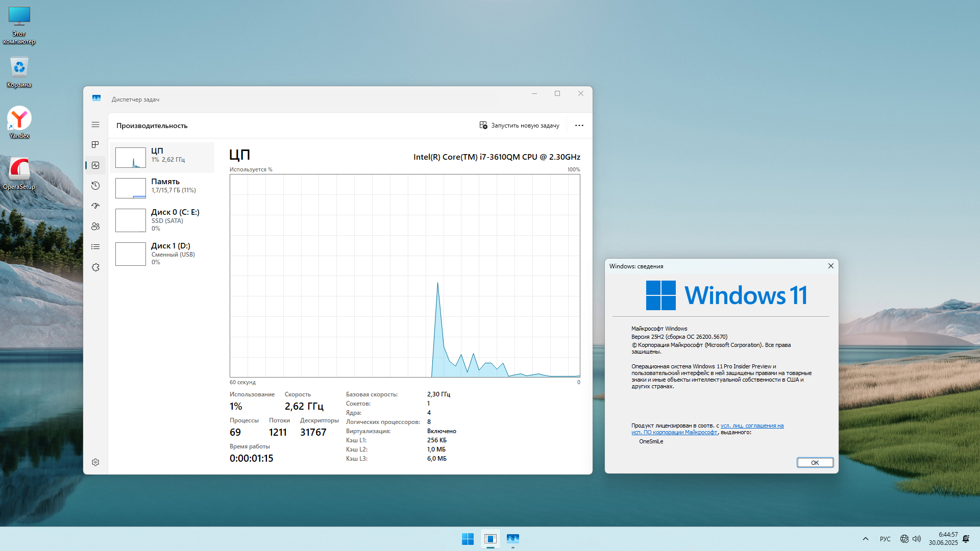Open the Processes page icon in sidebar
The height and width of the screenshot is (551, 980).
pyautogui.click(x=95, y=145)
